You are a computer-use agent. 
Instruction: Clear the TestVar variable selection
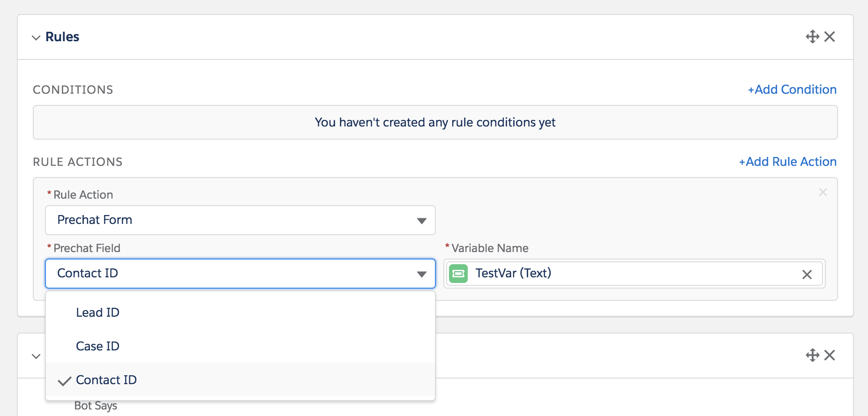point(807,275)
